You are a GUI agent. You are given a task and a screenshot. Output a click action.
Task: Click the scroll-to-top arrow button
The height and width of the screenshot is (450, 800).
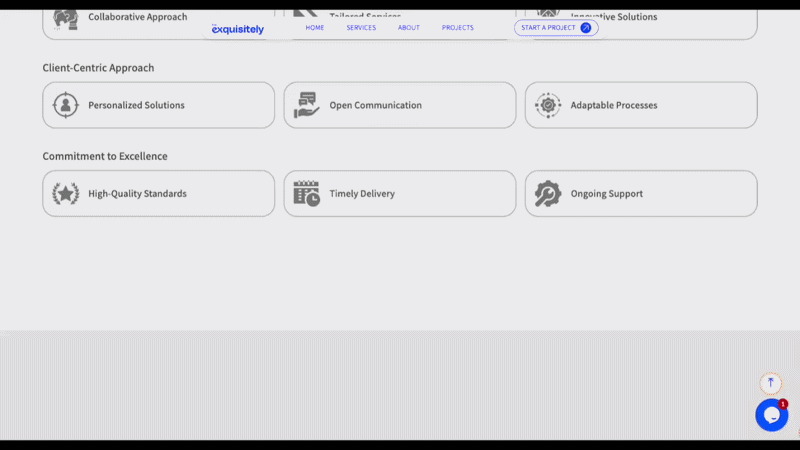pos(770,383)
